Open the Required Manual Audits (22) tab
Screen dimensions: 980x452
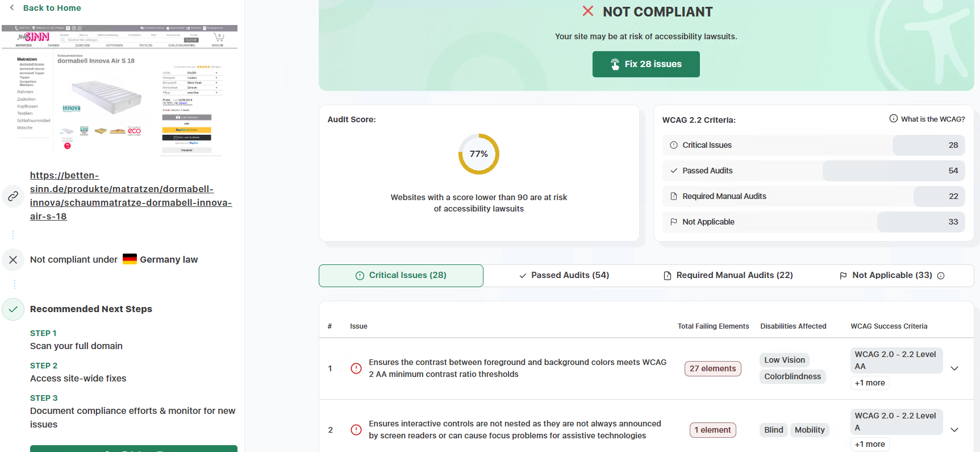[x=728, y=275]
